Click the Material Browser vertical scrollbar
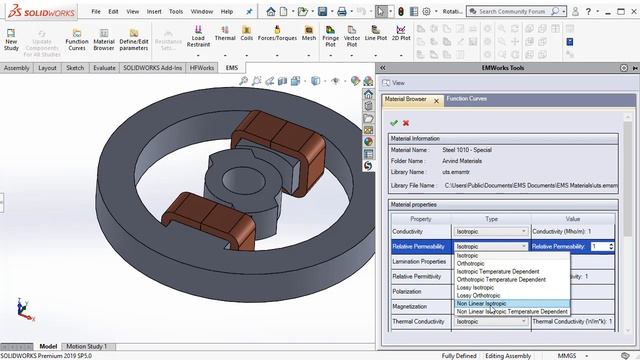640x360 pixels. (x=628, y=223)
